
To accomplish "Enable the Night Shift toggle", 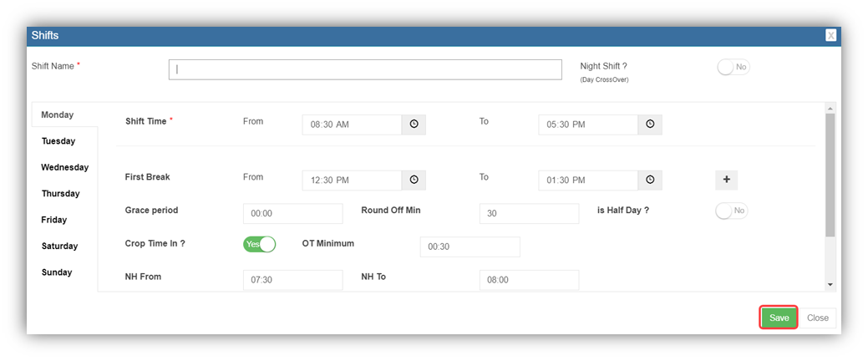I will (x=733, y=67).
